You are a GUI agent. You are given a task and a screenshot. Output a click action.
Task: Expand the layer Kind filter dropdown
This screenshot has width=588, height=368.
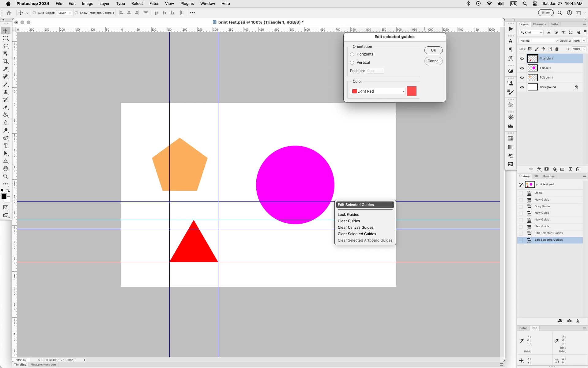(531, 33)
